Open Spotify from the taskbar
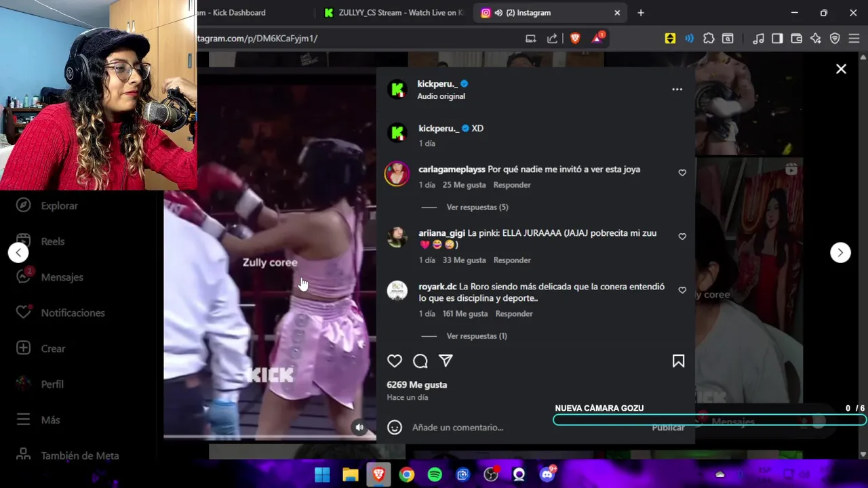The image size is (868, 488). click(435, 474)
